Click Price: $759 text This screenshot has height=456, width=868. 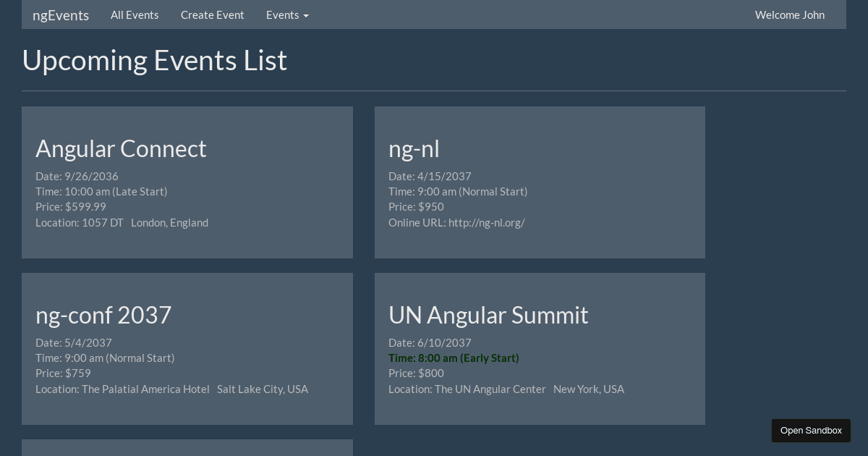coord(63,373)
